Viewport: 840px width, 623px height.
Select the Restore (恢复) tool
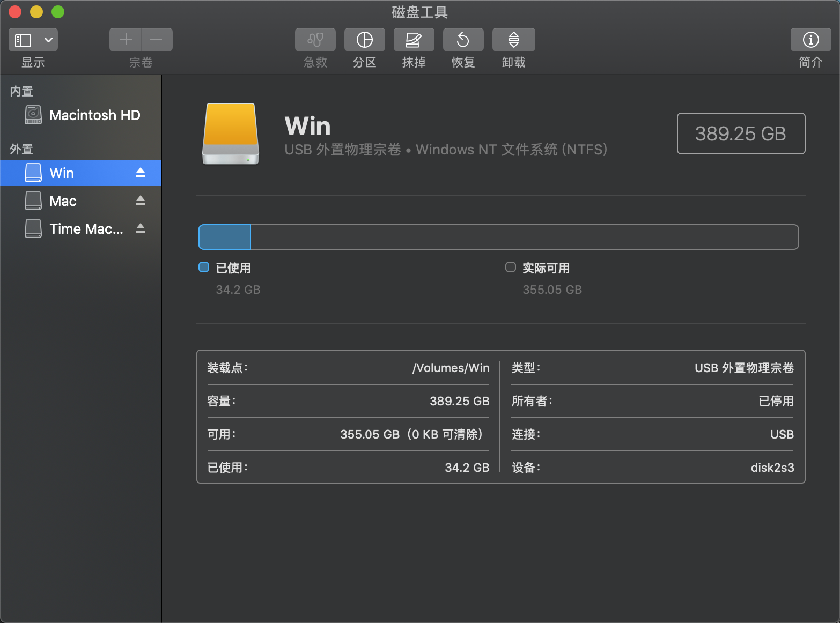click(463, 40)
